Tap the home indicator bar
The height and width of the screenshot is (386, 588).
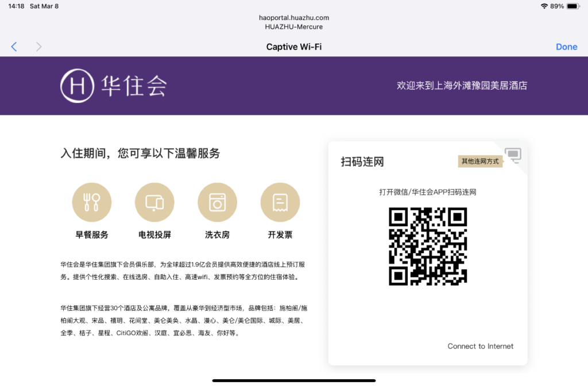[294, 380]
